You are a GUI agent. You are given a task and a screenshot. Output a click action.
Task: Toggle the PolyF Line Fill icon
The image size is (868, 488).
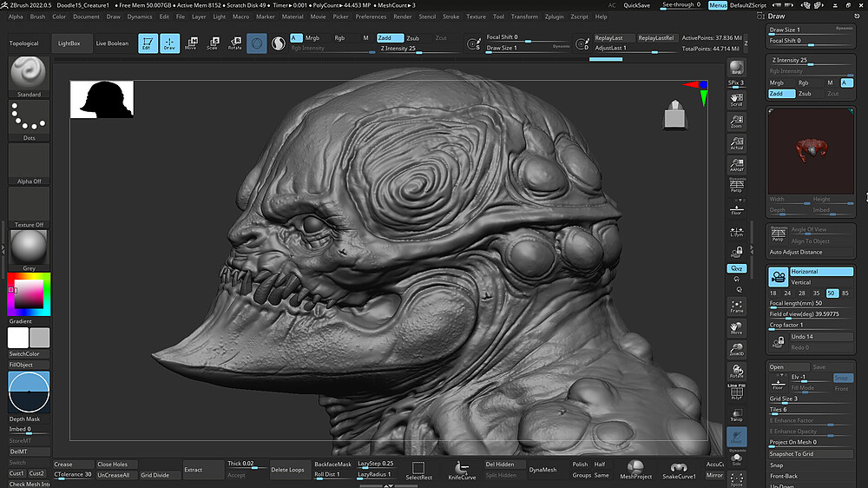(736, 392)
